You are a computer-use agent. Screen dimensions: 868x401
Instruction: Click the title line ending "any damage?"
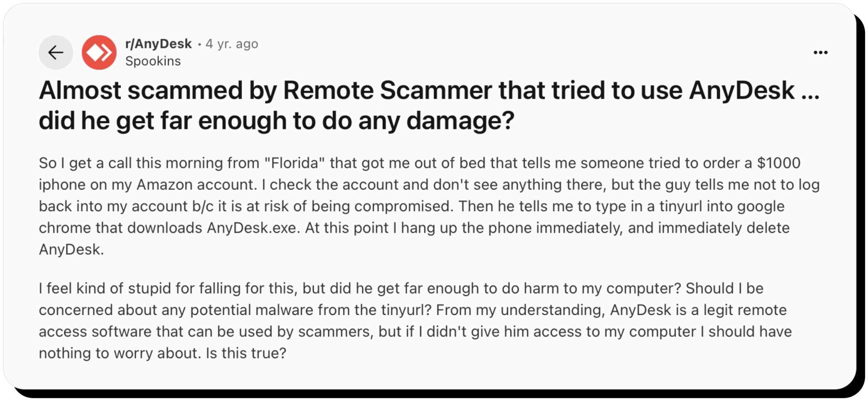click(x=276, y=120)
